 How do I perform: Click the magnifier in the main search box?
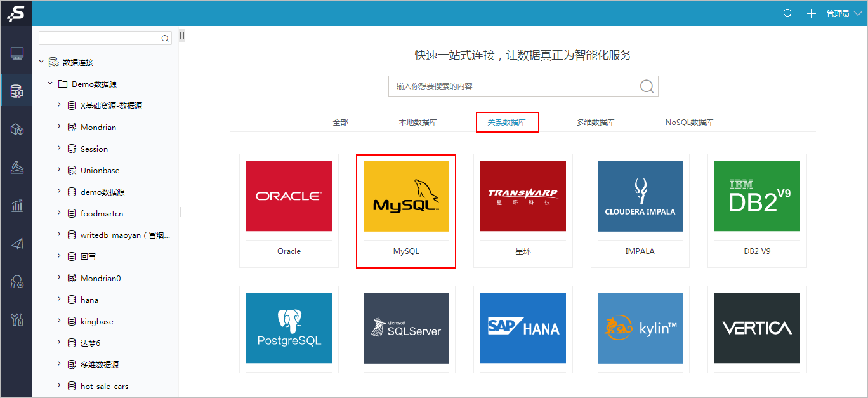click(647, 86)
